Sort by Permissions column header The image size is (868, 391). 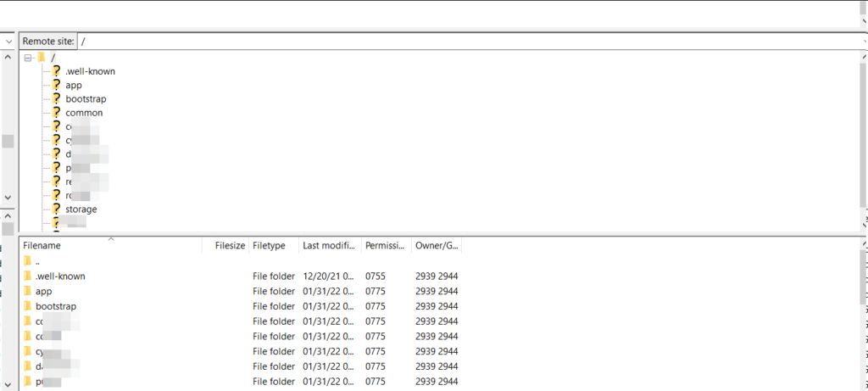coord(386,246)
